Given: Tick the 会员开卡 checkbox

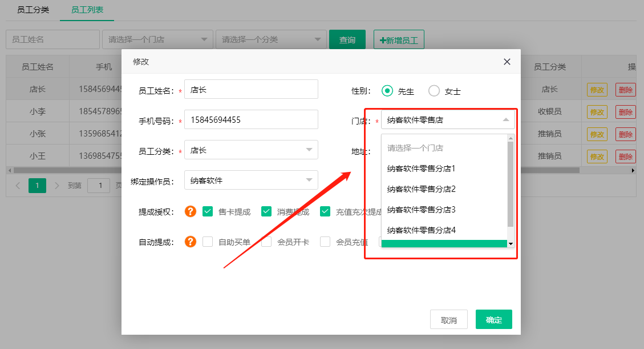Looking at the screenshot, I should 266,242.
